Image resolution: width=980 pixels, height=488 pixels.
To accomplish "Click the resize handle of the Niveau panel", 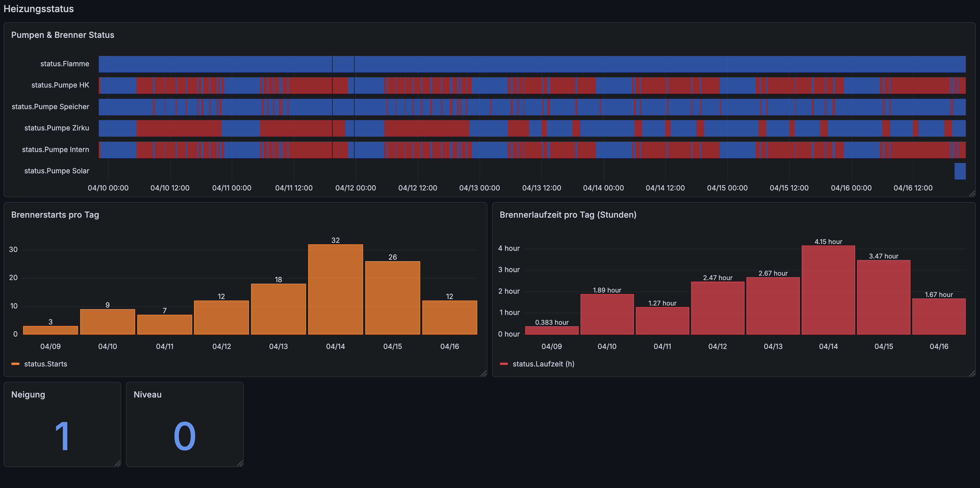I will pyautogui.click(x=240, y=464).
